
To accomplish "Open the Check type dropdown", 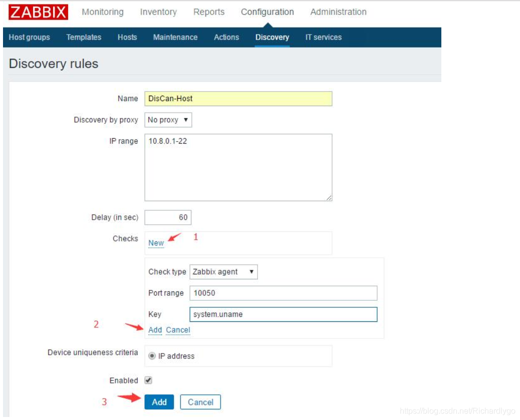I will [x=224, y=272].
